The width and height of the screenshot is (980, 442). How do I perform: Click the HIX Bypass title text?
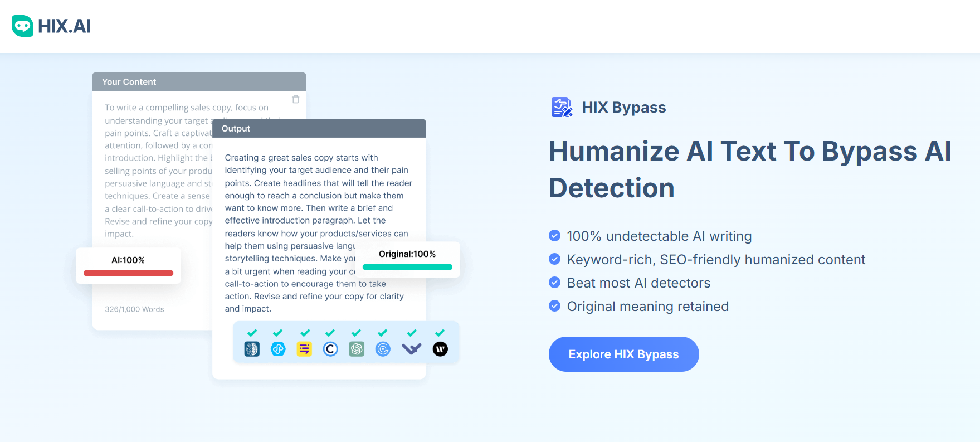pyautogui.click(x=624, y=108)
